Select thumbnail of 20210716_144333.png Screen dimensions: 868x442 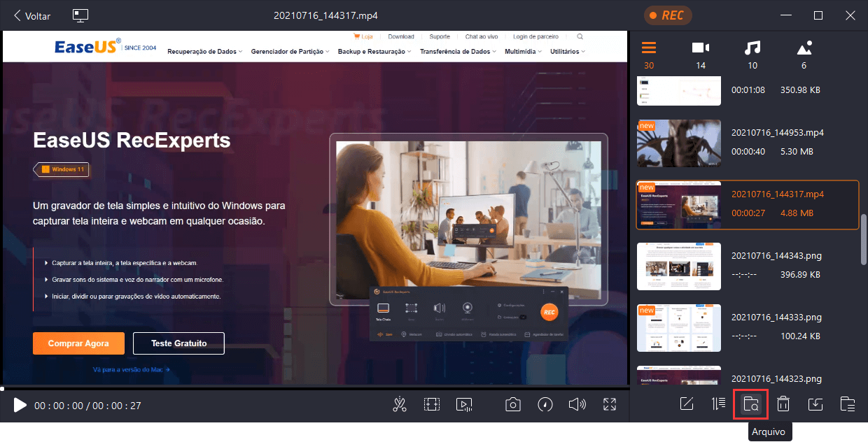pyautogui.click(x=679, y=328)
